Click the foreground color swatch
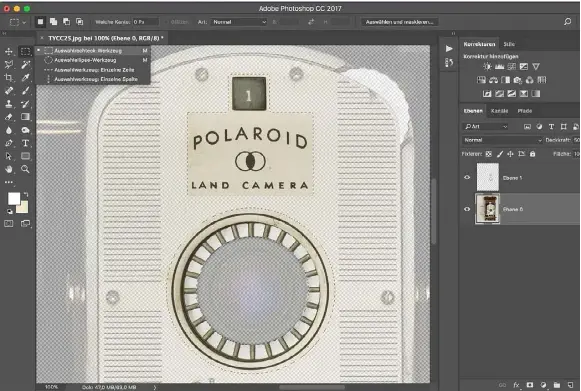The image size is (581, 391). pyautogui.click(x=14, y=199)
